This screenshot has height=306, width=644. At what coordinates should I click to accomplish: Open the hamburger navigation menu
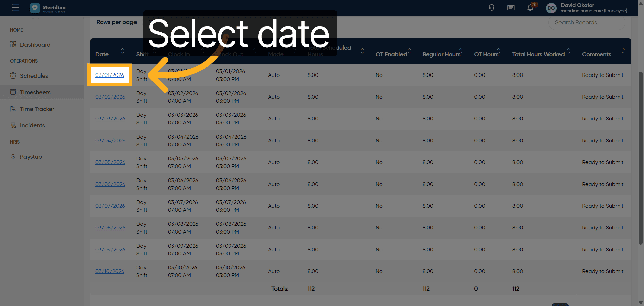(x=15, y=8)
